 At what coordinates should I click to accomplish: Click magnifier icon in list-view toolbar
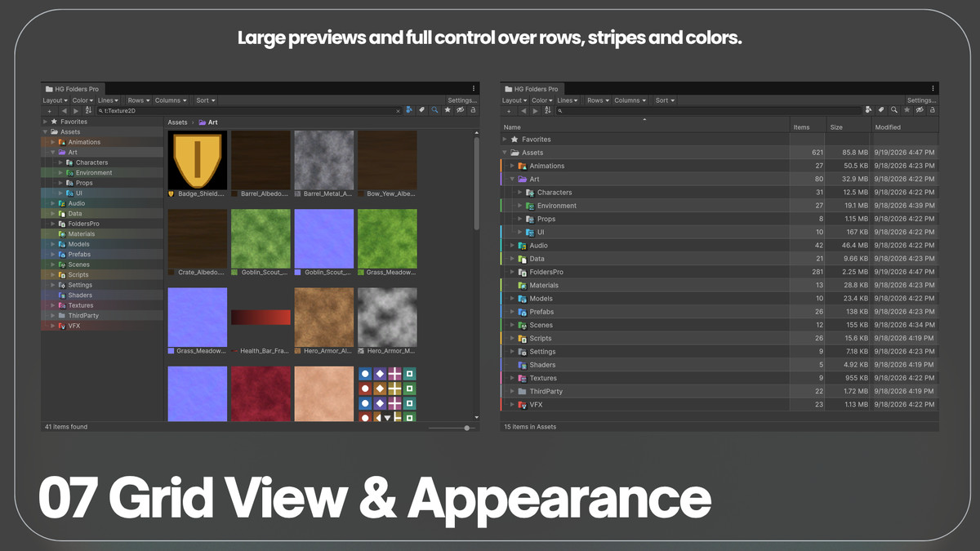[x=894, y=110]
